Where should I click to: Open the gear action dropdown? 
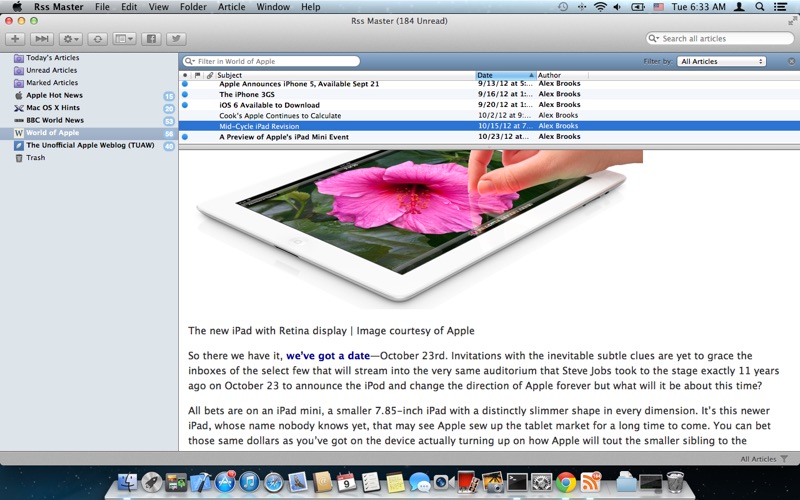(70, 39)
